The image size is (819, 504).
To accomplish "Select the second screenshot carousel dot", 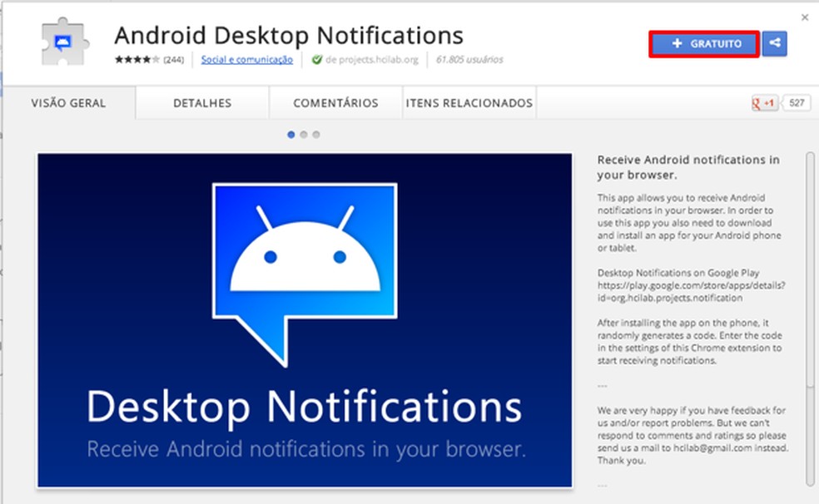I will [x=304, y=135].
